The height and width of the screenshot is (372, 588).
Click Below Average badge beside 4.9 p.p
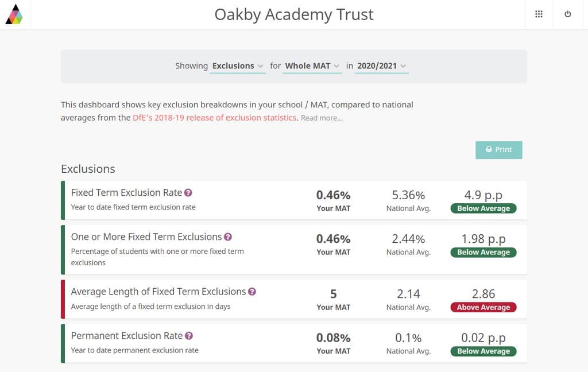483,208
